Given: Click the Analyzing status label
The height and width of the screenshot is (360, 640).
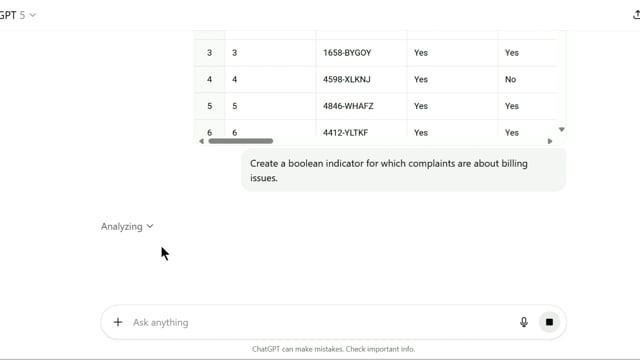Looking at the screenshot, I should 122,226.
